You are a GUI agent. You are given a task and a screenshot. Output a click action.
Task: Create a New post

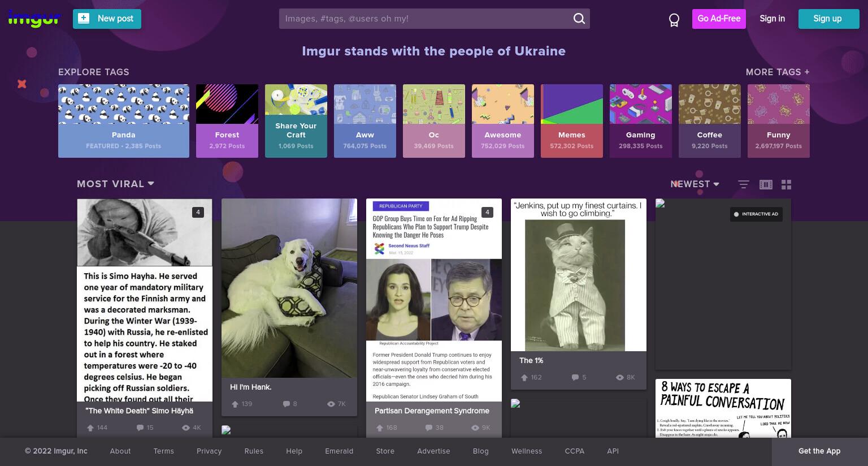(x=107, y=19)
